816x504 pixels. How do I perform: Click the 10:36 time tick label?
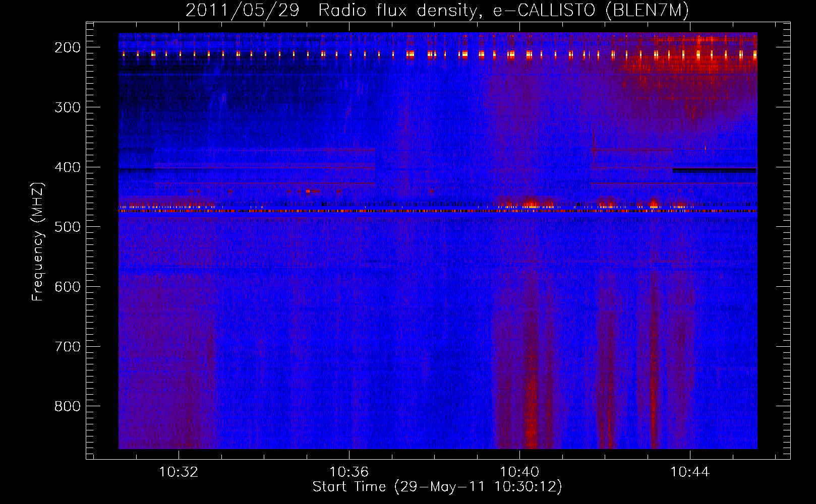tap(349, 472)
